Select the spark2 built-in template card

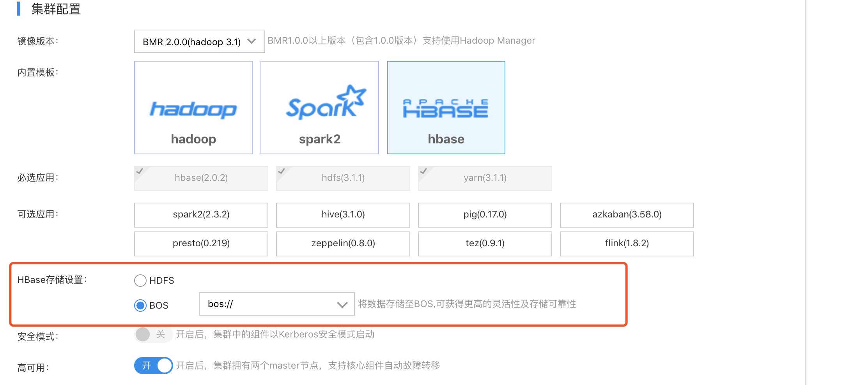coord(320,108)
